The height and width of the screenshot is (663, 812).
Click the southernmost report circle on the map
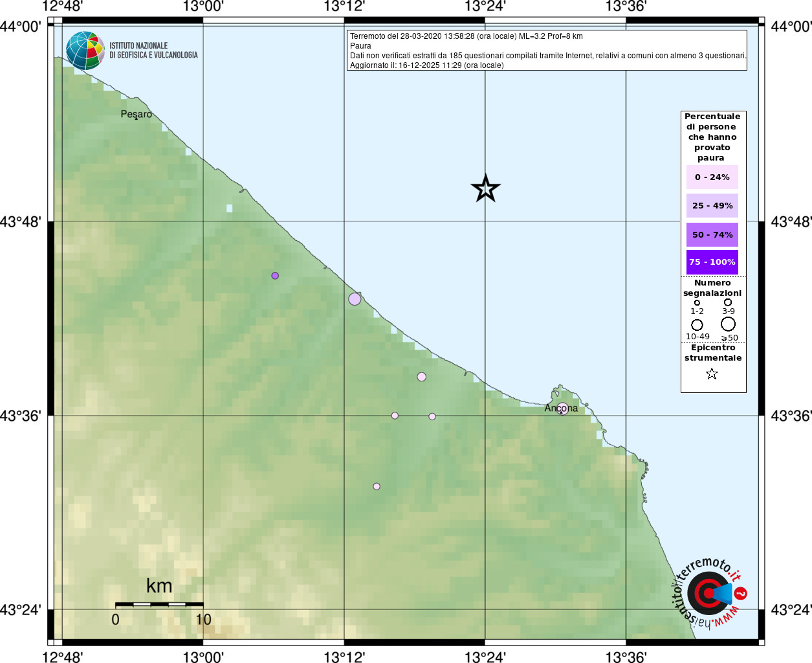coord(377,486)
